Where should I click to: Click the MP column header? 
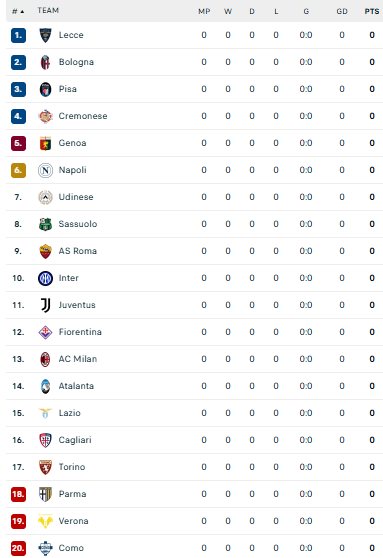204,11
